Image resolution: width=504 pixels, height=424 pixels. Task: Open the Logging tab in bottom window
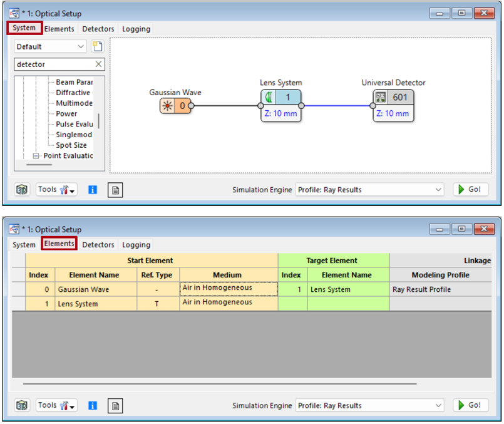136,245
